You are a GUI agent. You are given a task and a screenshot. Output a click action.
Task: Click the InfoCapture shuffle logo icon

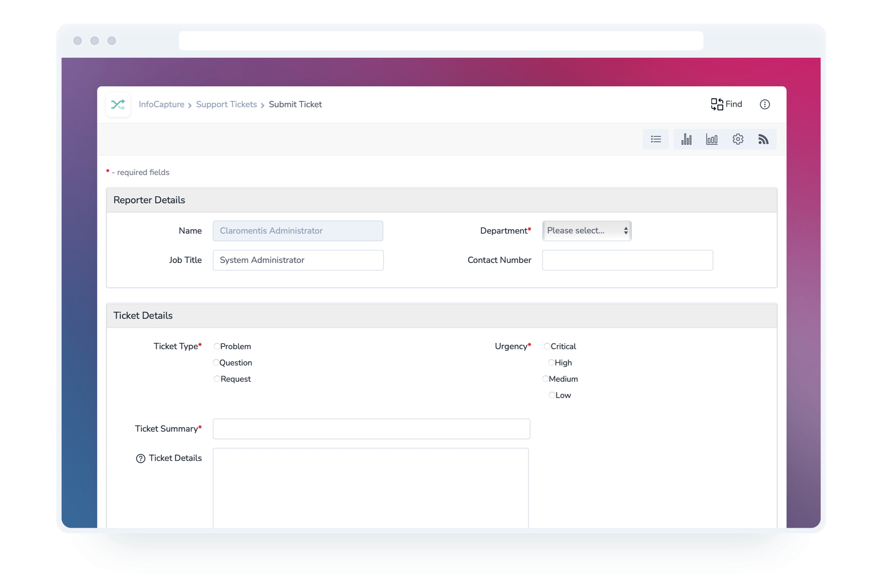pos(118,104)
